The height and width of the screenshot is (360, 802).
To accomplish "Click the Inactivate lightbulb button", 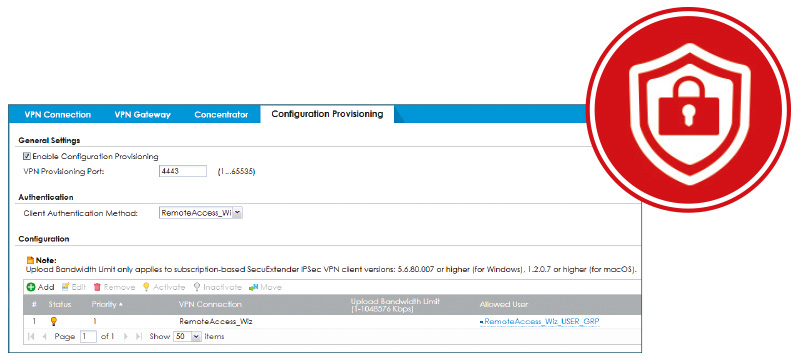I will [x=217, y=287].
